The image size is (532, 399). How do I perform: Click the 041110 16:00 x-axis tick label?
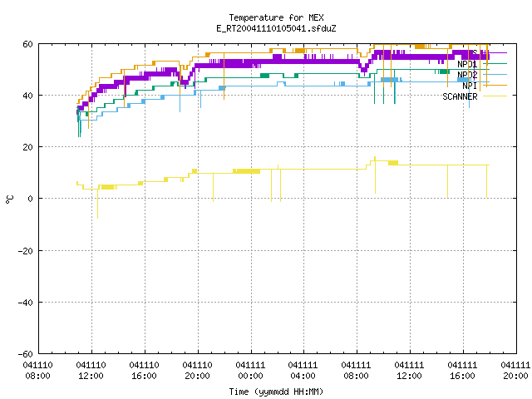click(144, 371)
